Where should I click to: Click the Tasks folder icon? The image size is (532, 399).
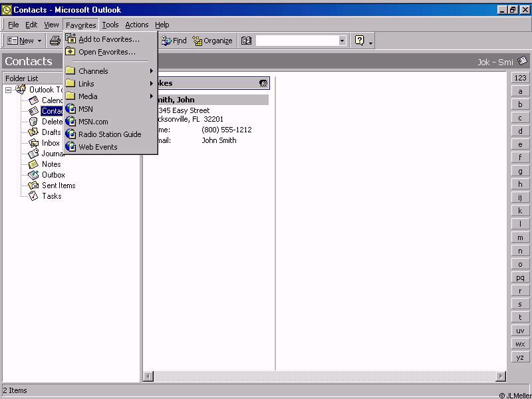click(x=33, y=196)
